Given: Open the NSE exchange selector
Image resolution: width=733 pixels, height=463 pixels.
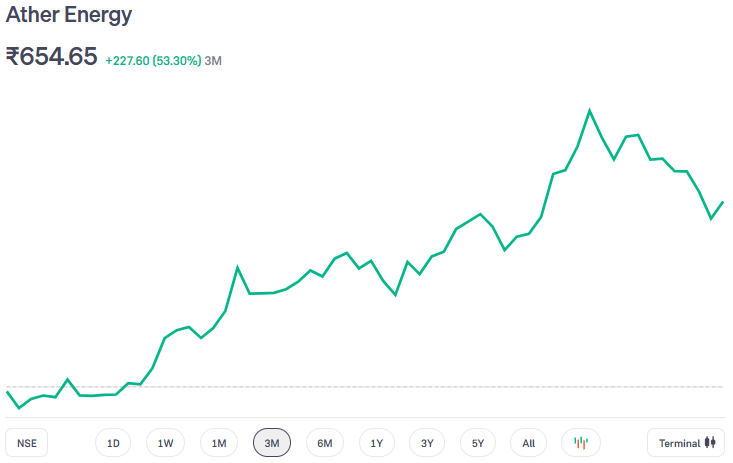Looking at the screenshot, I should click(x=26, y=443).
